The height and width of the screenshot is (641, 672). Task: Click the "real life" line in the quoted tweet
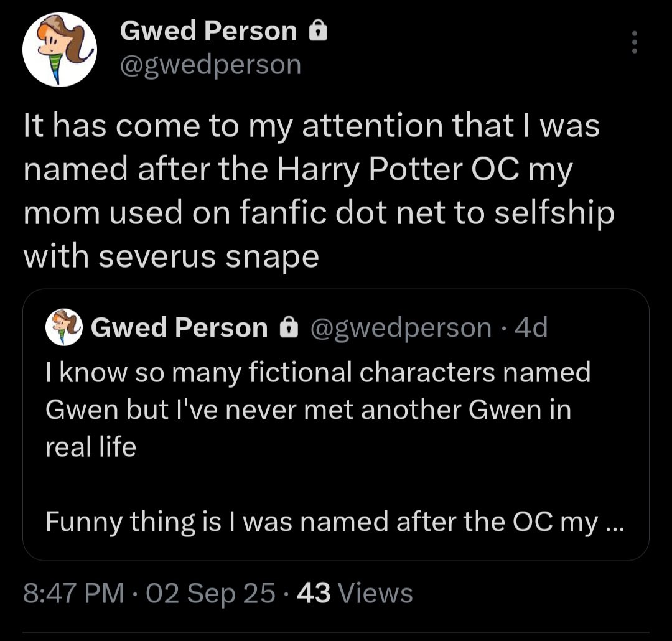[x=91, y=447]
